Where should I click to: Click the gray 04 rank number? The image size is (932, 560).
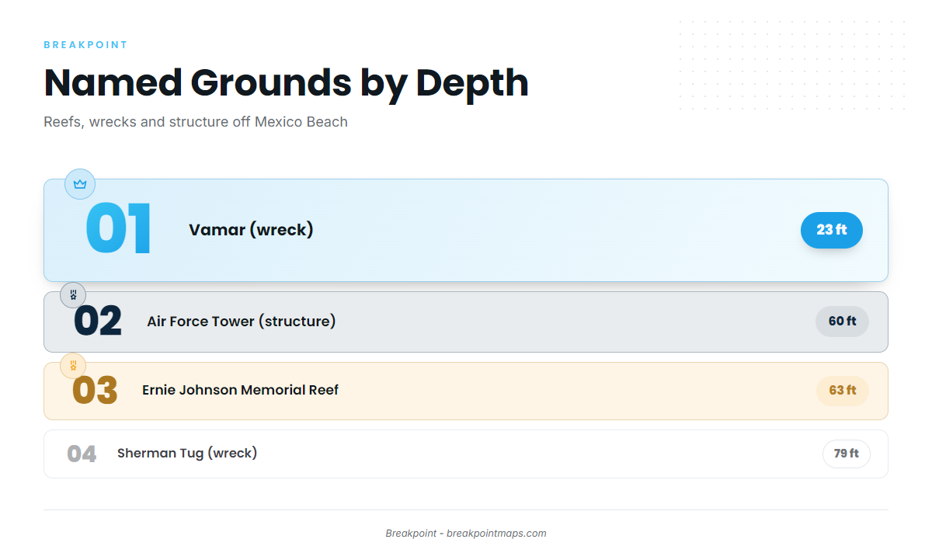82,454
